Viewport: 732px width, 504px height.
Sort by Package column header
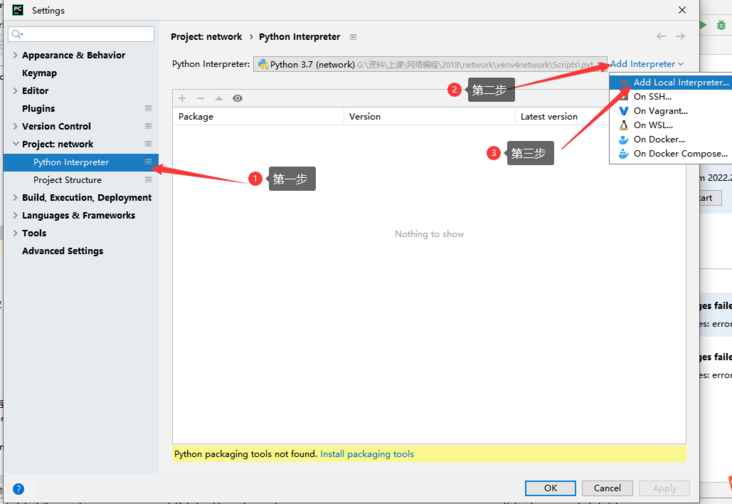(258, 116)
